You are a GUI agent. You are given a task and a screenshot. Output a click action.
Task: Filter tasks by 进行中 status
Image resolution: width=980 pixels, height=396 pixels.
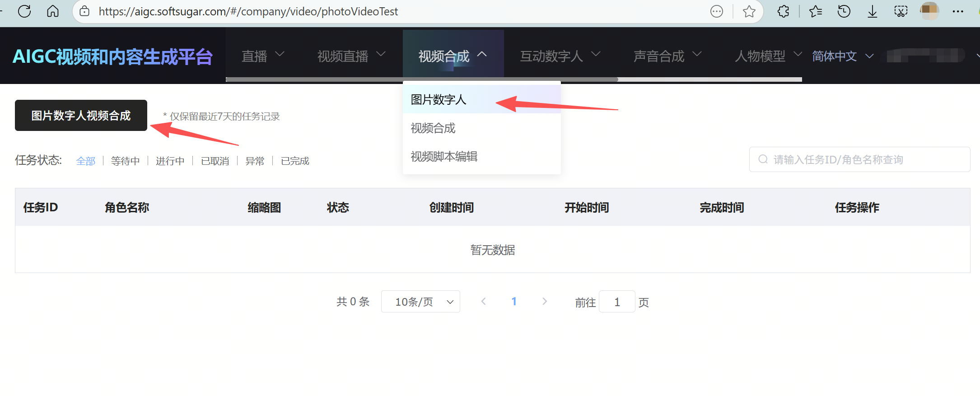pos(170,161)
